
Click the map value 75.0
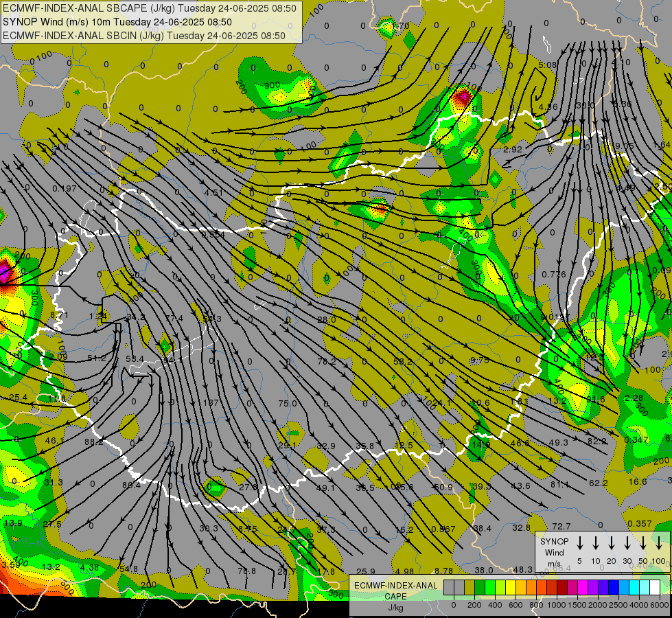[287, 403]
